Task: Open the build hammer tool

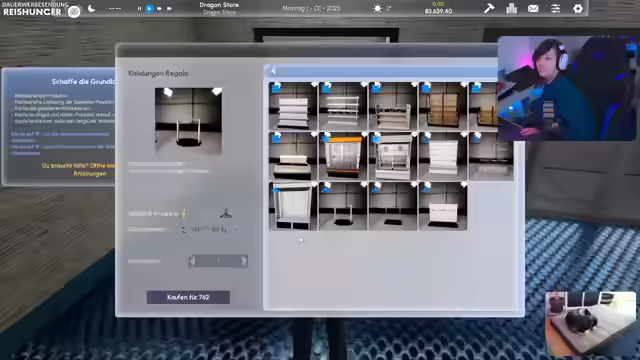Action: 489,8
